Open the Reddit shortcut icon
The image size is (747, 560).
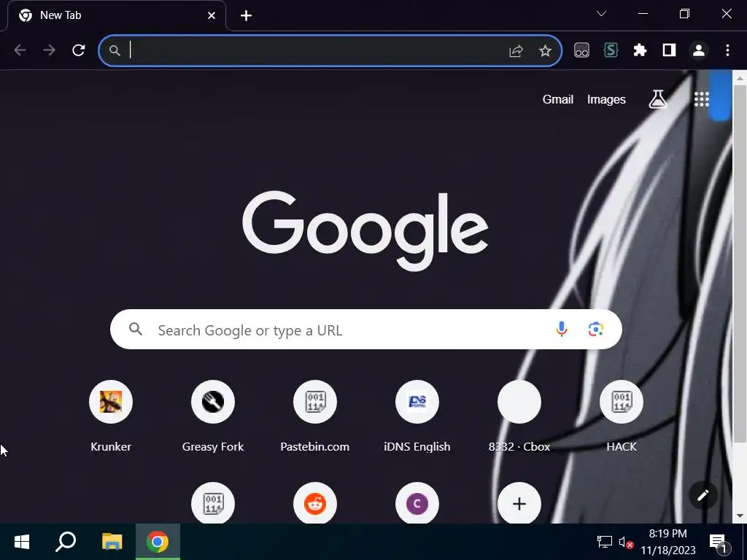click(315, 503)
